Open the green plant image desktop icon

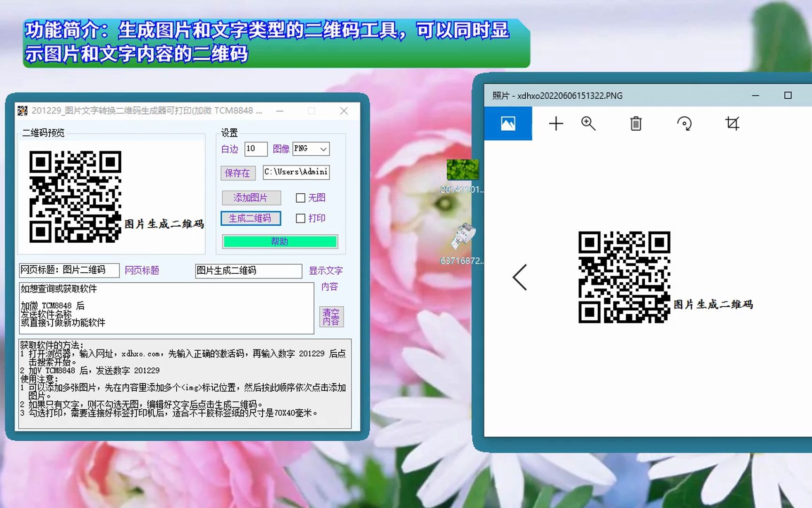462,170
